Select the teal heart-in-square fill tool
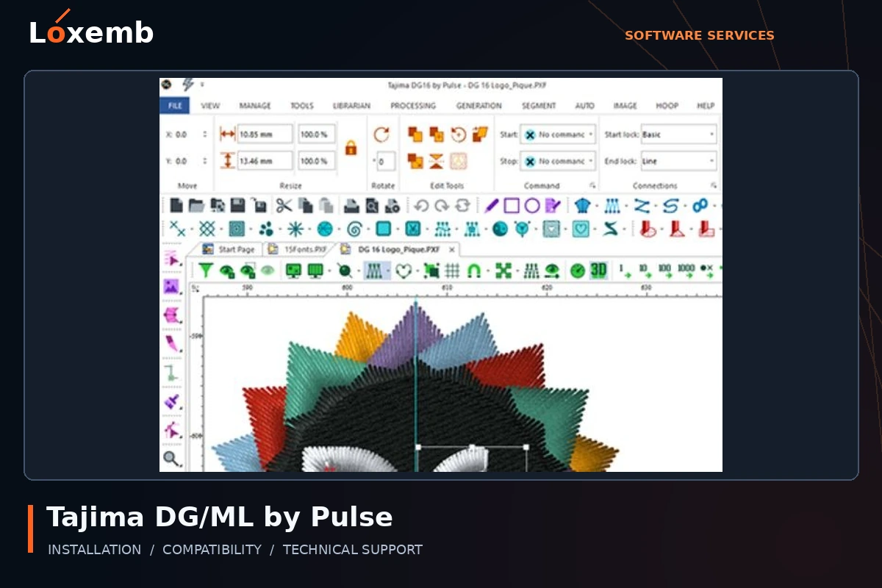The width and height of the screenshot is (882, 588). [x=581, y=229]
